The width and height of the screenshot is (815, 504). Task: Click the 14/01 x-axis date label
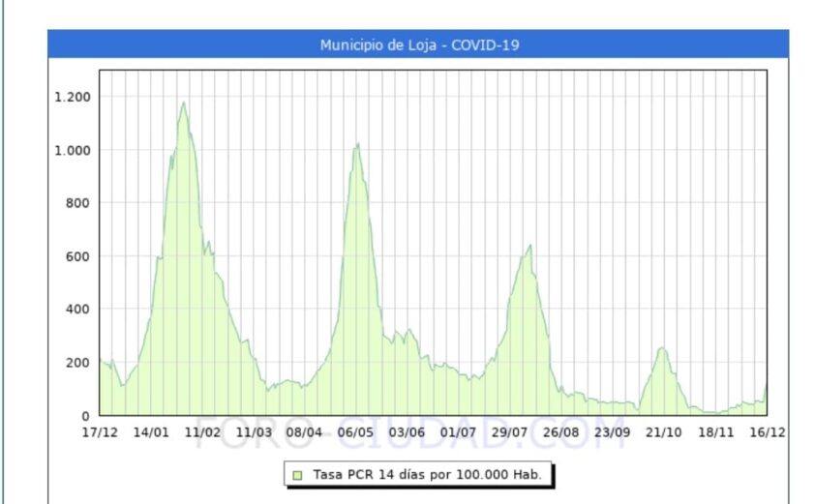[x=151, y=432]
